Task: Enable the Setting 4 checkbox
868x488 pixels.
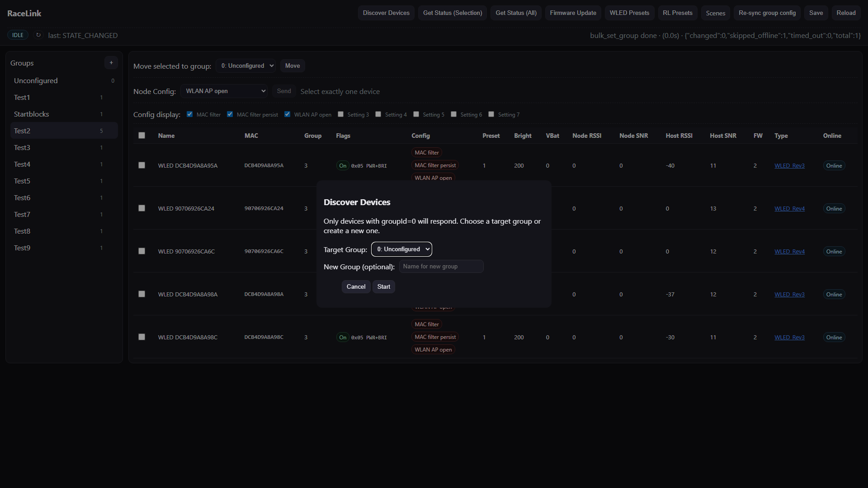Action: pos(378,114)
